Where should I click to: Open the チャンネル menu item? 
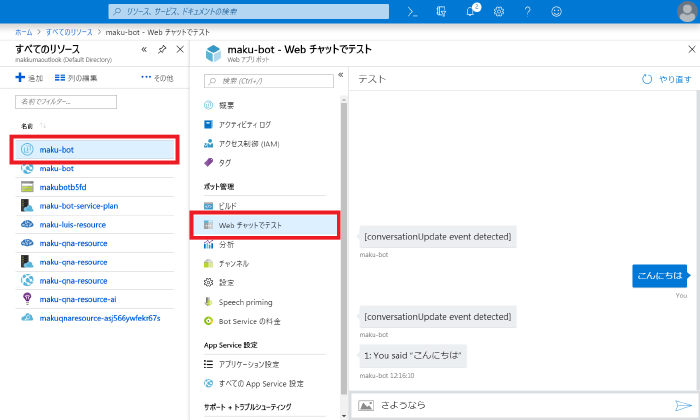coord(234,263)
